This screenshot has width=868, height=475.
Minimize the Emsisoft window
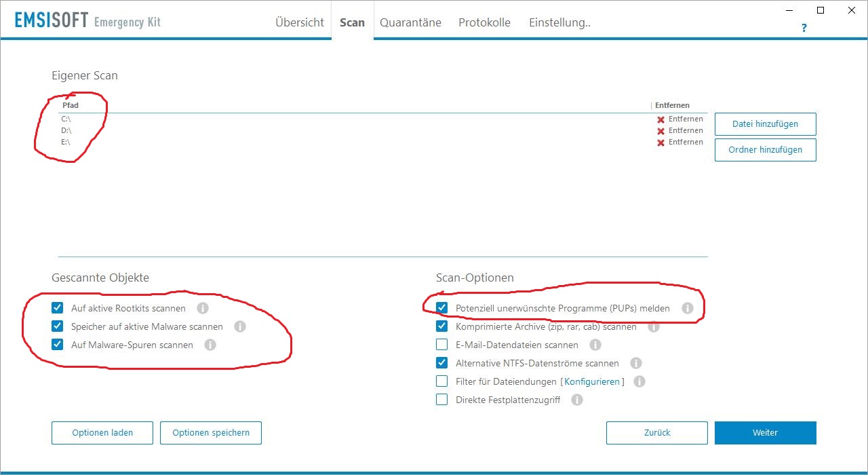pos(790,10)
